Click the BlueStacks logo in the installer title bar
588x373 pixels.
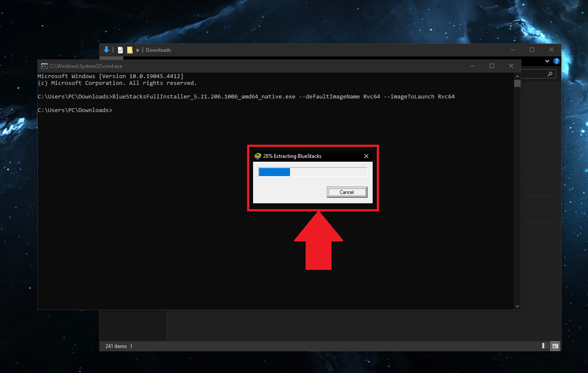[258, 156]
